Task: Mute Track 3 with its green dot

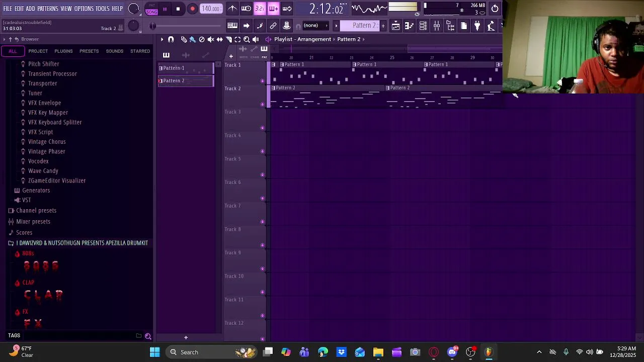Action: tap(262, 128)
